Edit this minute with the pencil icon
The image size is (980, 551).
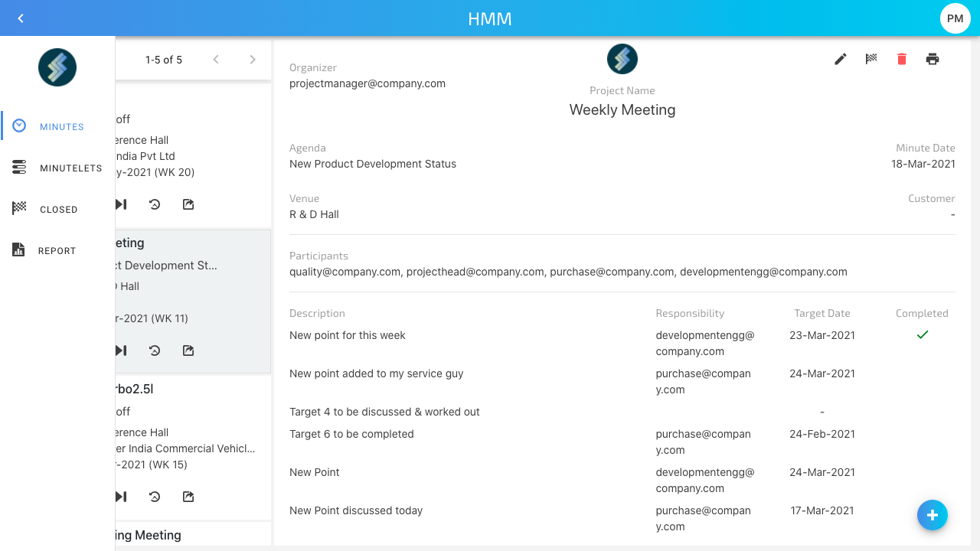pos(841,59)
